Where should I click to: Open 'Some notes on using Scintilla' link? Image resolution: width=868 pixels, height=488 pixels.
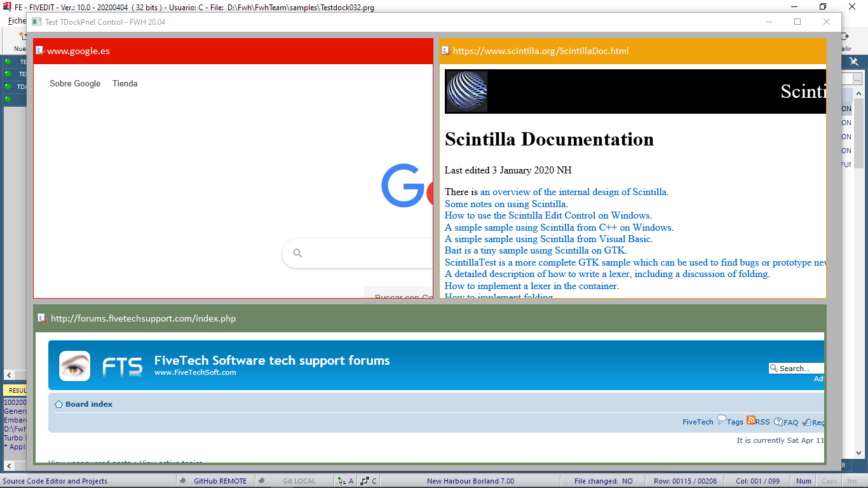point(505,204)
